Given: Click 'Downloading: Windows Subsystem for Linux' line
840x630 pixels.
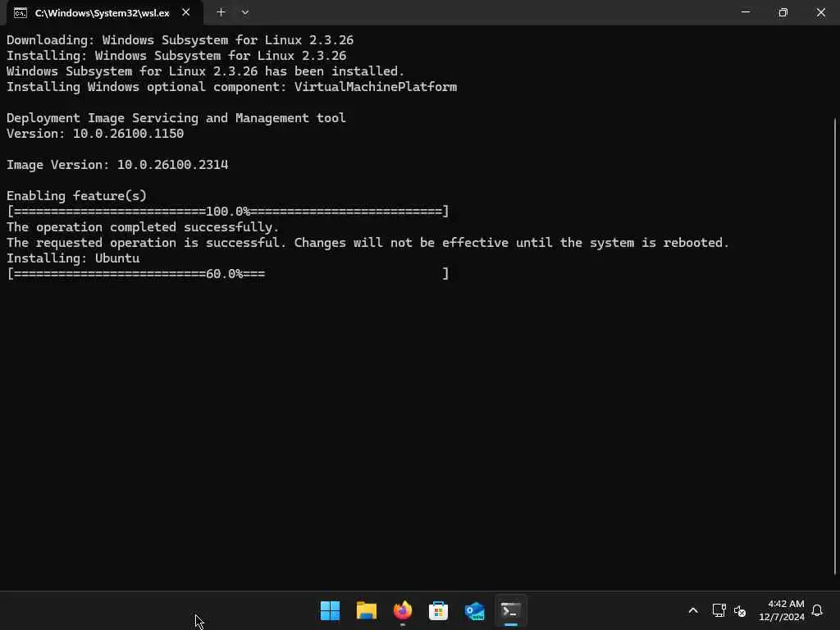Looking at the screenshot, I should tap(180, 40).
